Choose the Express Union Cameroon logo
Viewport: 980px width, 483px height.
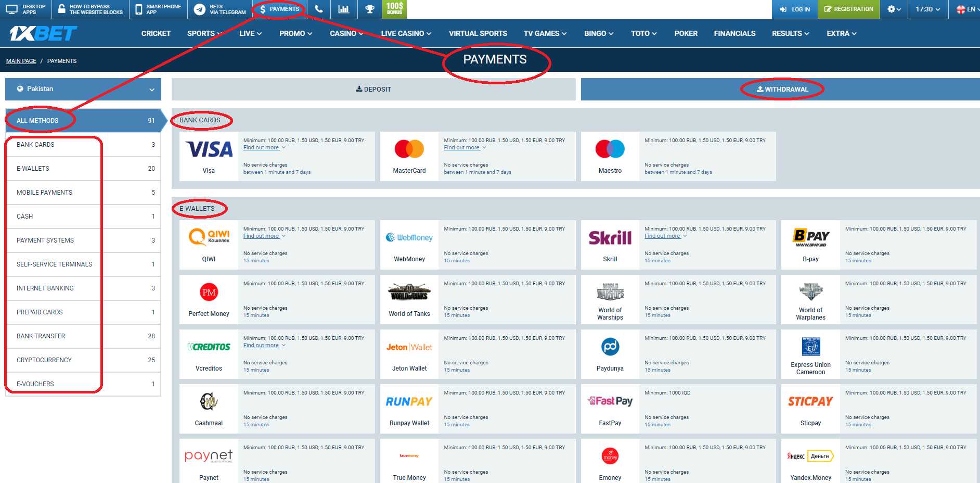pyautogui.click(x=810, y=347)
